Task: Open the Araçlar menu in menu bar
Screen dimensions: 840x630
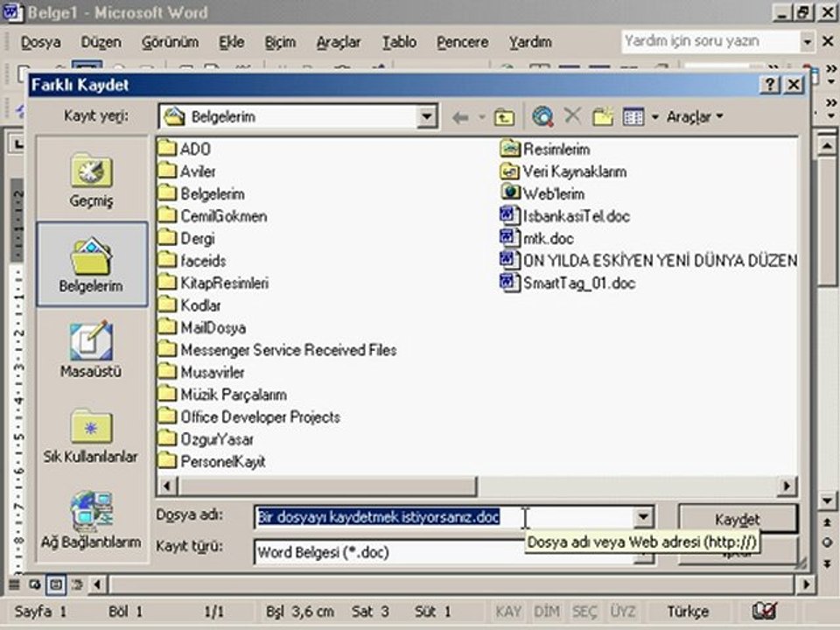Action: (339, 42)
